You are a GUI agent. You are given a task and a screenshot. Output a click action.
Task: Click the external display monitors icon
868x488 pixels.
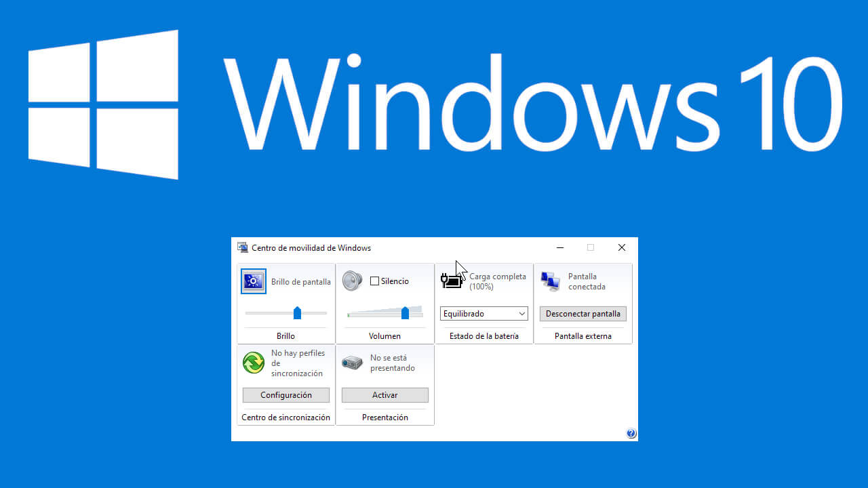click(551, 281)
